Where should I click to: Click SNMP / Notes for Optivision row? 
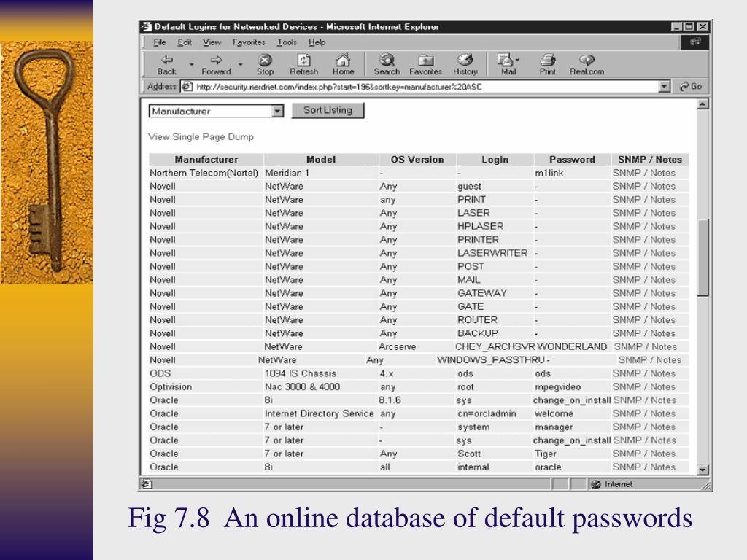coord(643,386)
